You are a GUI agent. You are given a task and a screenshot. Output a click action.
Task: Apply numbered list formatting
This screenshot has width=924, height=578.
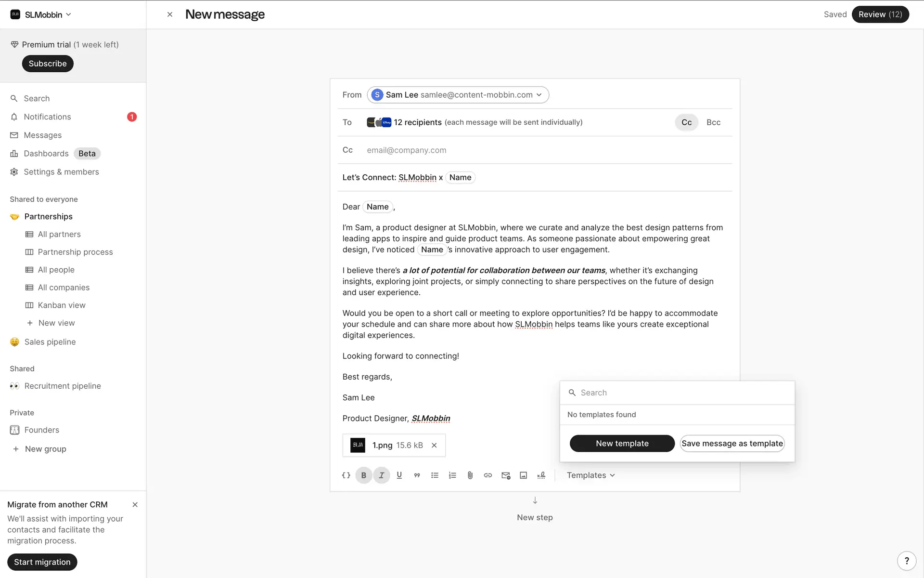tap(452, 475)
